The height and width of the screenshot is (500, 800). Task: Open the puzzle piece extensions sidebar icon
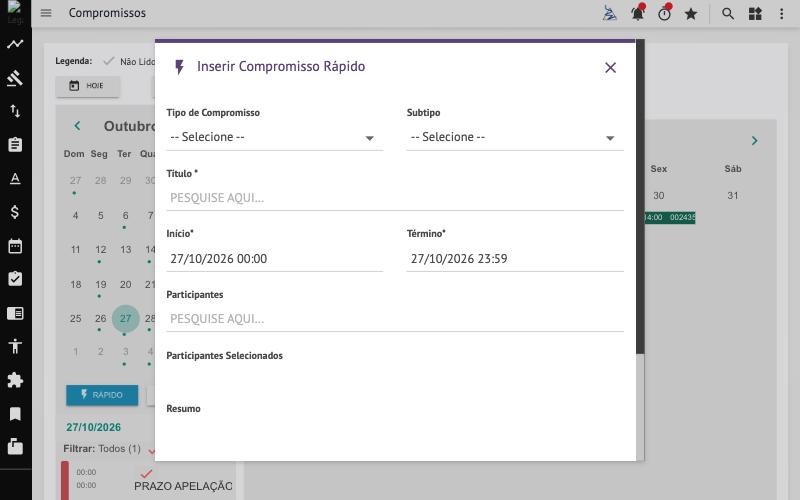pos(15,380)
